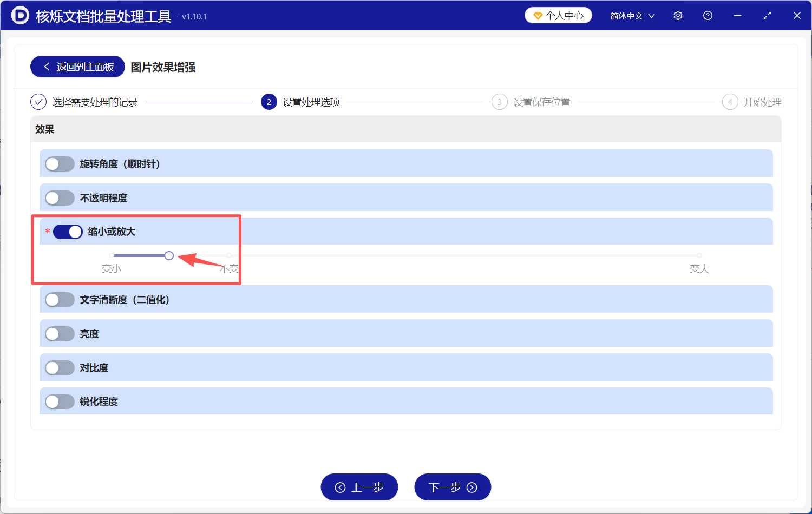This screenshot has height=514, width=812.
Task: Click the completed checkmark icon on step 1
Action: (x=38, y=102)
